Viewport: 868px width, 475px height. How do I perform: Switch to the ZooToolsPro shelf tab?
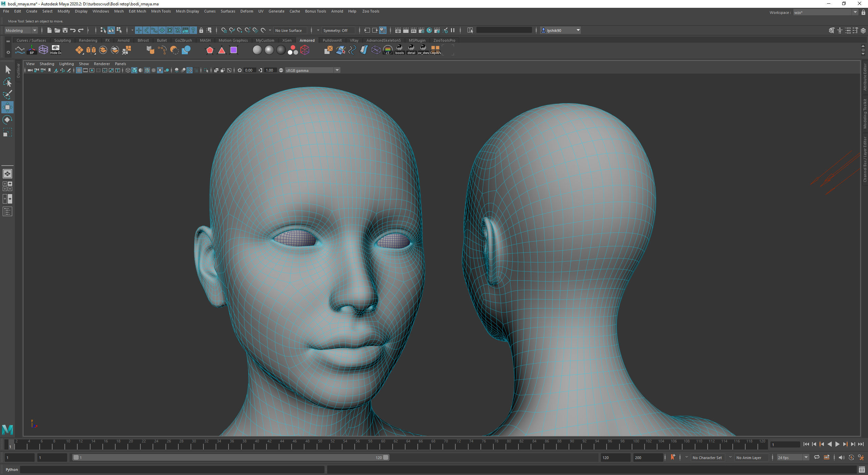(444, 40)
